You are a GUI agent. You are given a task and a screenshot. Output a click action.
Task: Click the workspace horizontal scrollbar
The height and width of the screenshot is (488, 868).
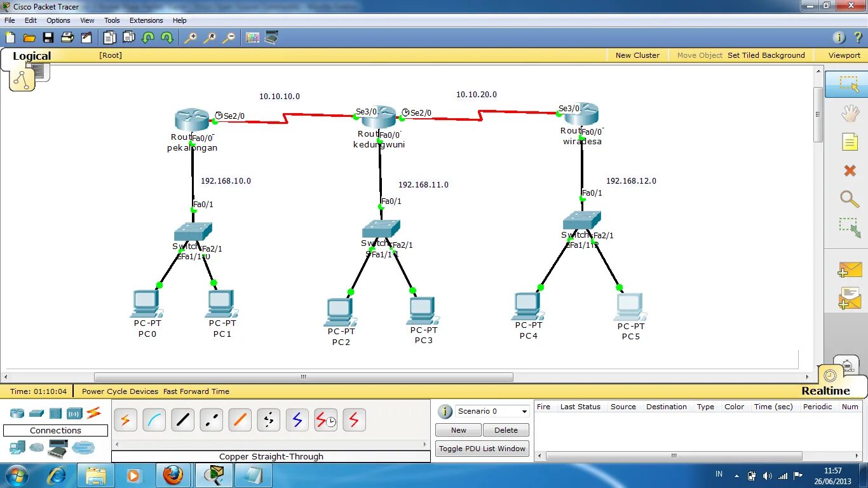(x=304, y=377)
